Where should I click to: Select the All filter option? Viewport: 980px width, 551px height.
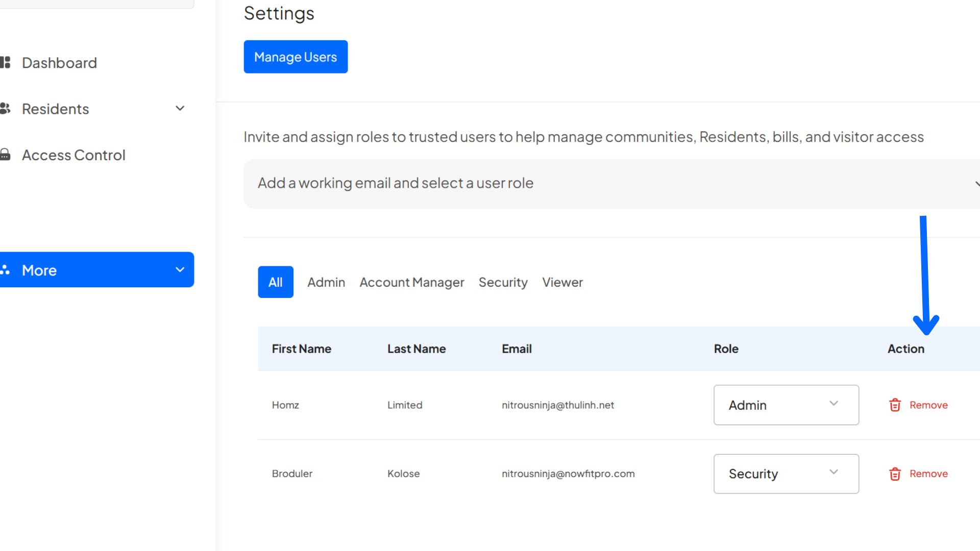[x=275, y=282]
